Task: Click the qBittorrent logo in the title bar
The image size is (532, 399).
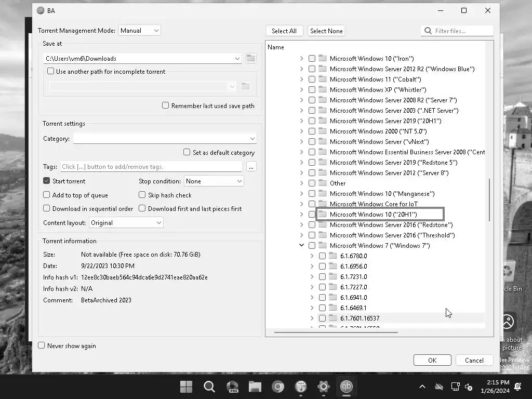Action: tap(41, 10)
